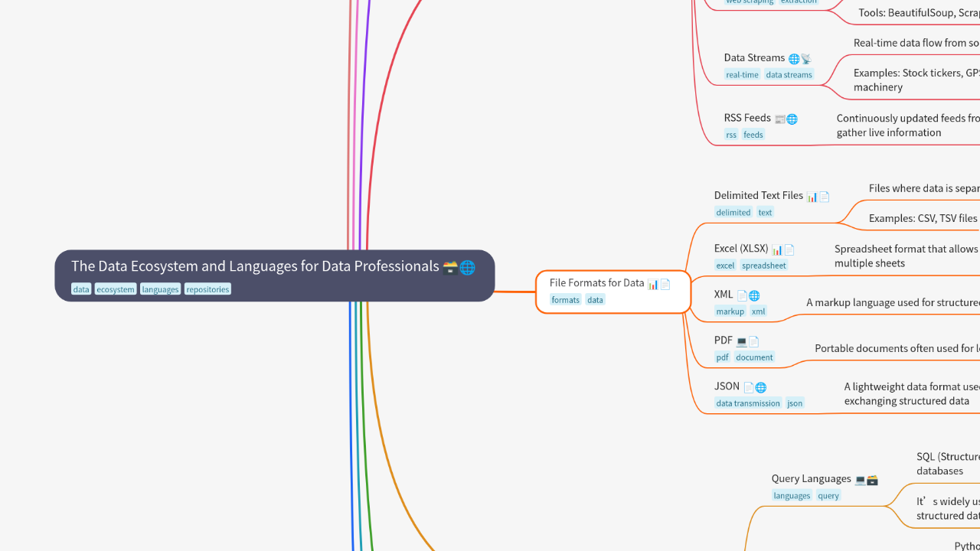Image resolution: width=980 pixels, height=551 pixels.
Task: Select 'Real-time data flow from' note
Action: (x=916, y=43)
